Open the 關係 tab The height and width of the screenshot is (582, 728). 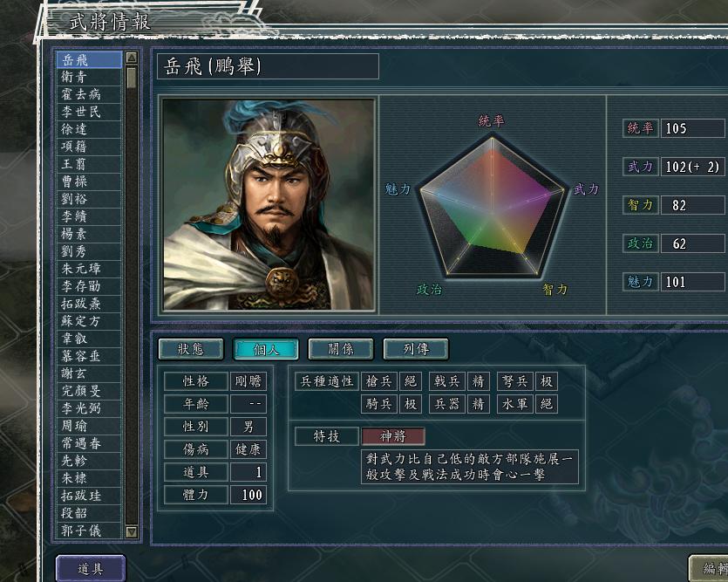coord(339,348)
